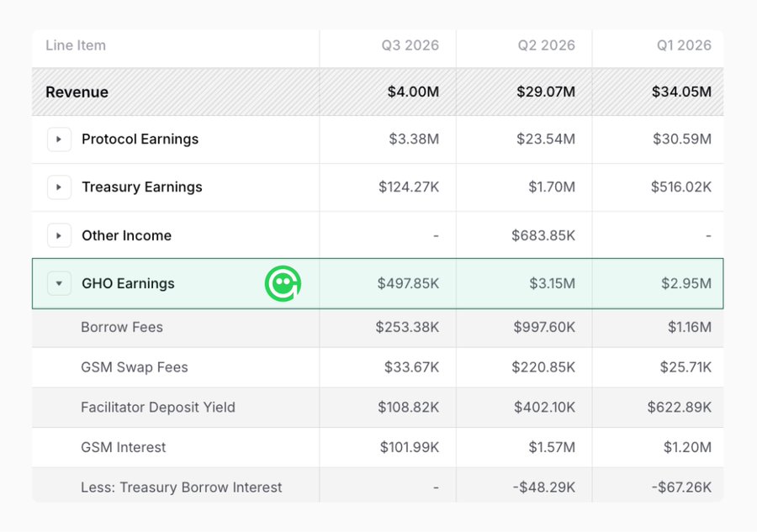This screenshot has width=757, height=532.
Task: Click the $4.00M Revenue Q3 value
Action: [413, 92]
